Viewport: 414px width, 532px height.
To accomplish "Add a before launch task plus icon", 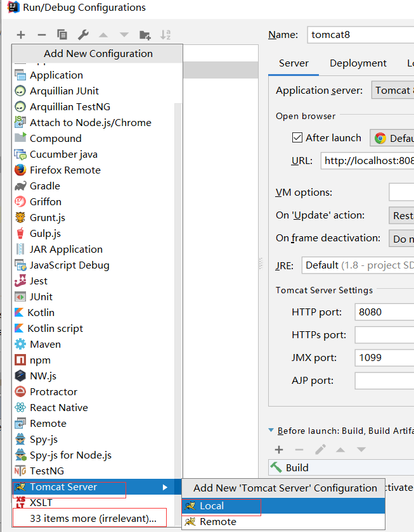I will [x=279, y=450].
